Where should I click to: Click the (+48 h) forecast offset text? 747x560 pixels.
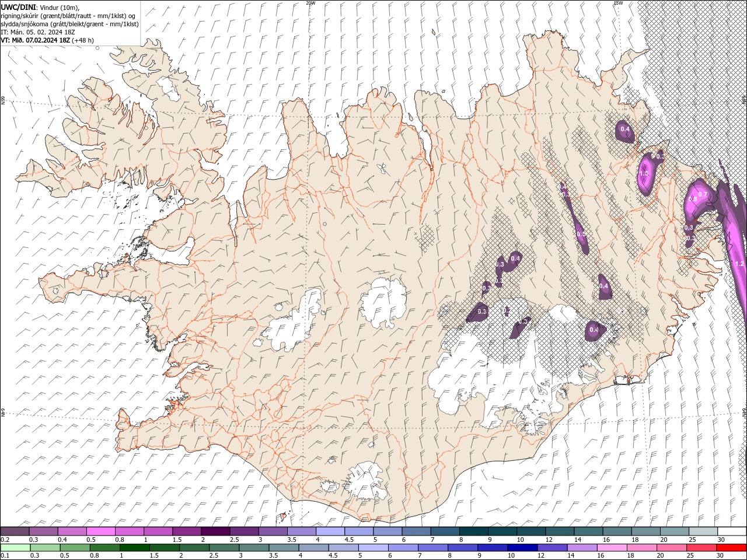coord(82,40)
